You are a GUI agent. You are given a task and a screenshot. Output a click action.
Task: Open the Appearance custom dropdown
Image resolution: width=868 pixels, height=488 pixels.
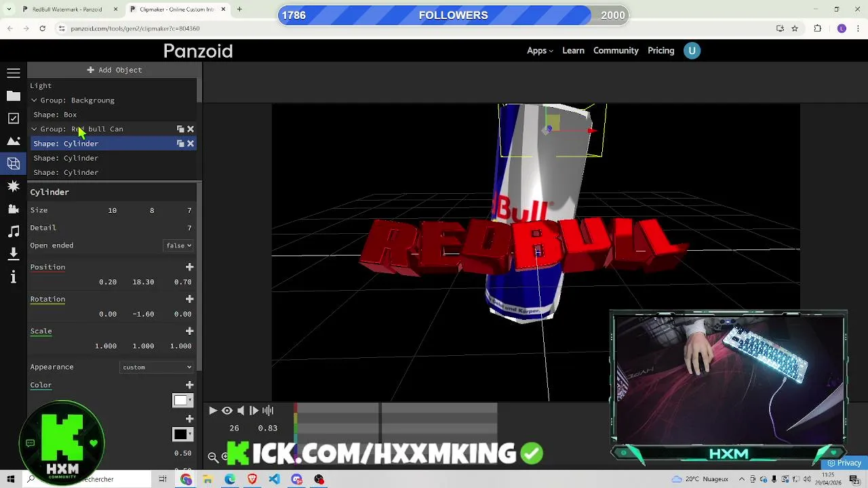pyautogui.click(x=157, y=367)
